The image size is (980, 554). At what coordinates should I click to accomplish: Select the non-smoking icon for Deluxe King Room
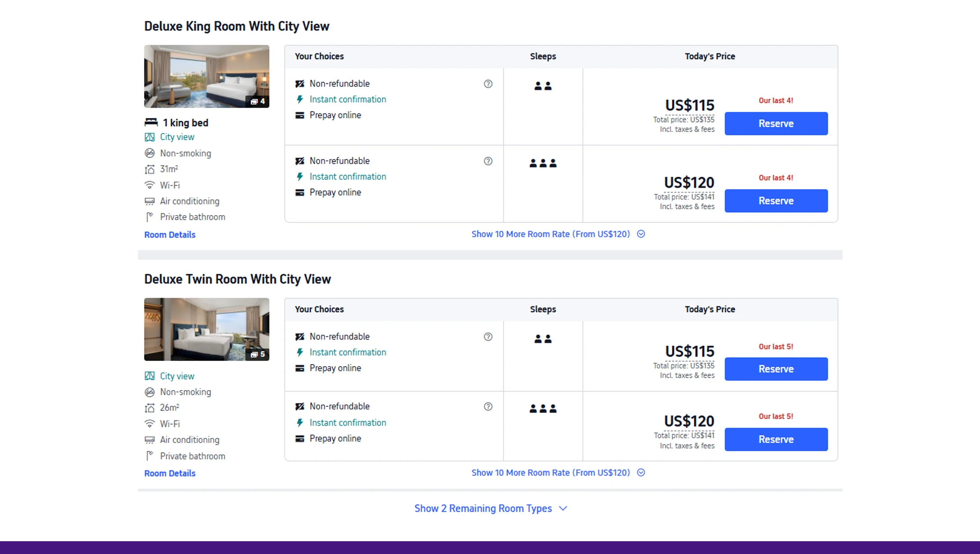[x=150, y=153]
